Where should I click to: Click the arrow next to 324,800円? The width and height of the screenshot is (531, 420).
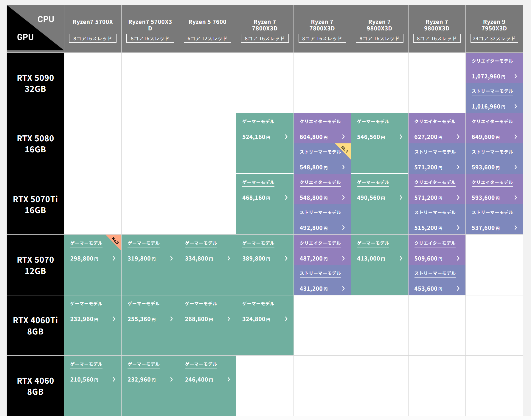[x=286, y=319]
